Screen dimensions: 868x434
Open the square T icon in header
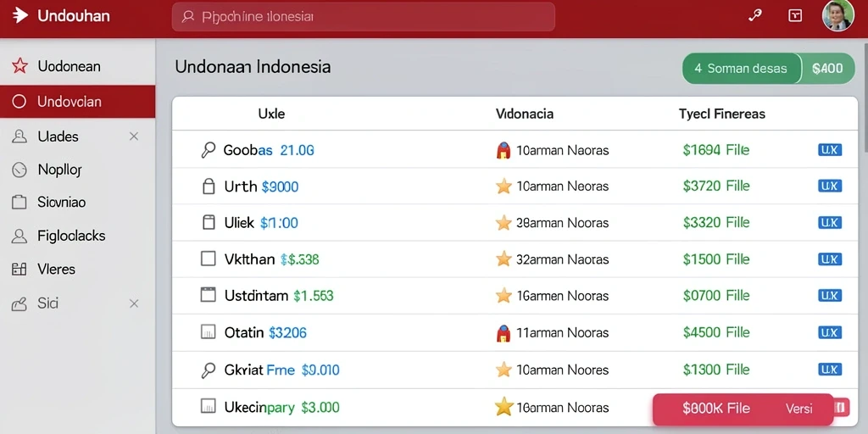[795, 15]
